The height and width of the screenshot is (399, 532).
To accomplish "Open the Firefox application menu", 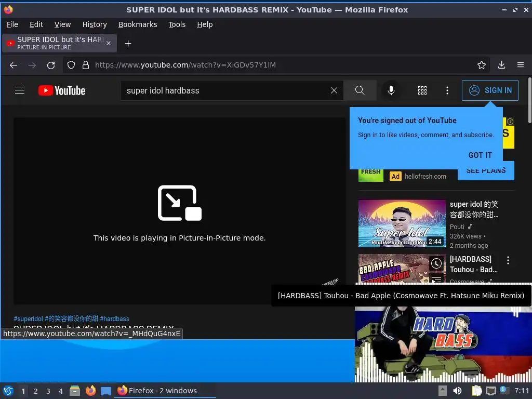I will pos(521,65).
